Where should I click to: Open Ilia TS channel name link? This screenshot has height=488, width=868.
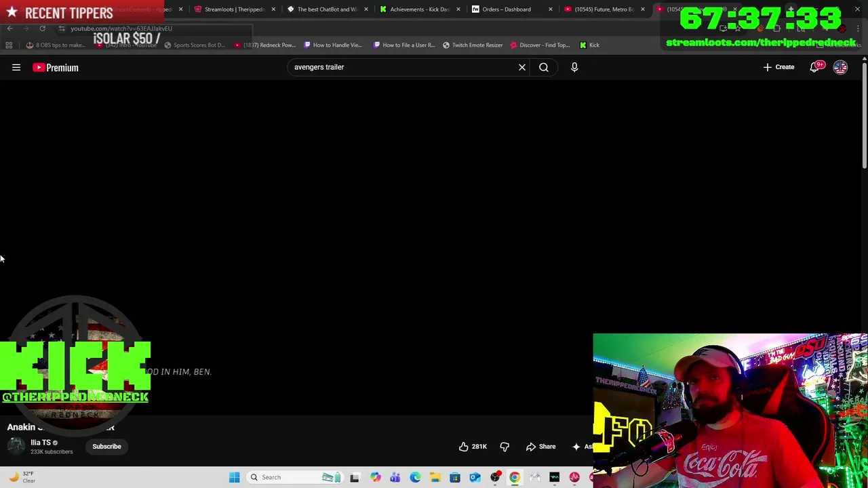(x=41, y=443)
